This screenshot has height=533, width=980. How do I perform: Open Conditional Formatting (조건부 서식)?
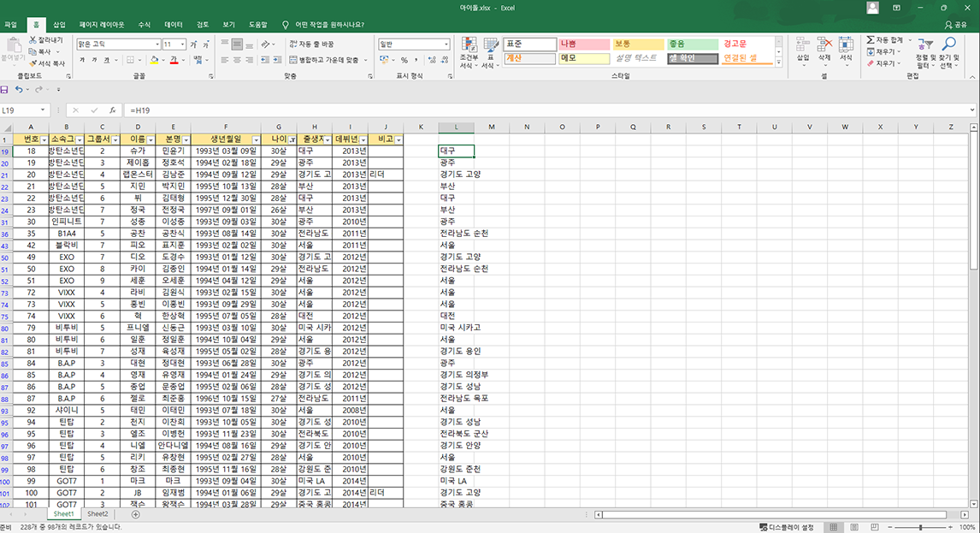pos(469,52)
